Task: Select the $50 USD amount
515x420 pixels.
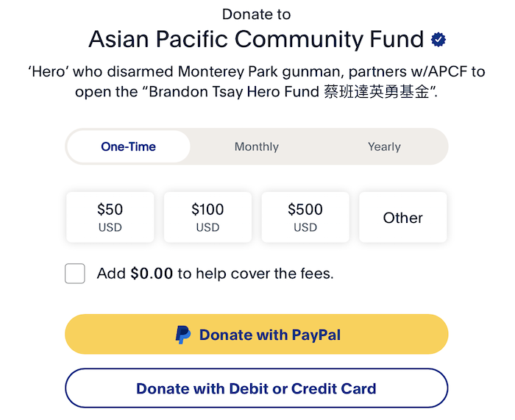Action: point(110,218)
